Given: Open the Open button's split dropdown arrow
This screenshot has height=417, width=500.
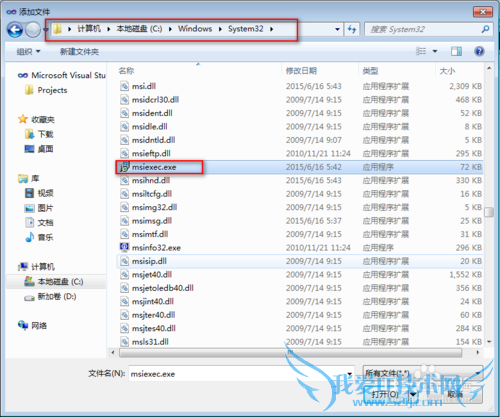Looking at the screenshot, I should 413,394.
